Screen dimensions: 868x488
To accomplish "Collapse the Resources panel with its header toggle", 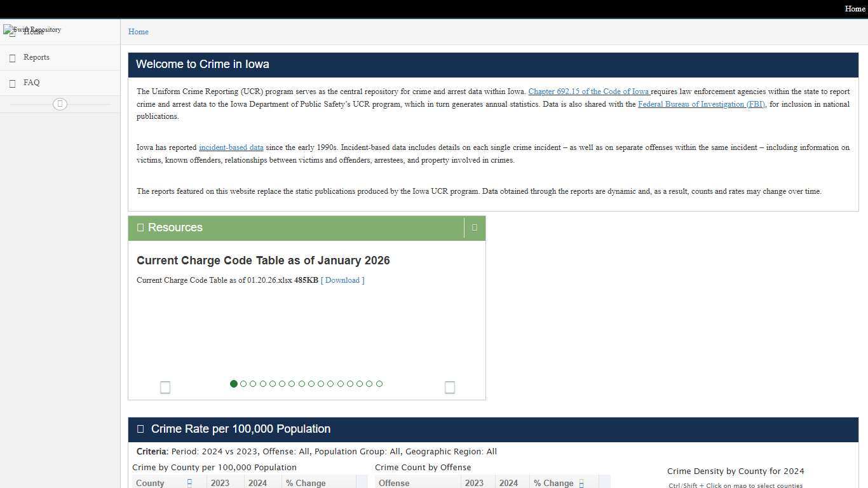I will [x=475, y=227].
